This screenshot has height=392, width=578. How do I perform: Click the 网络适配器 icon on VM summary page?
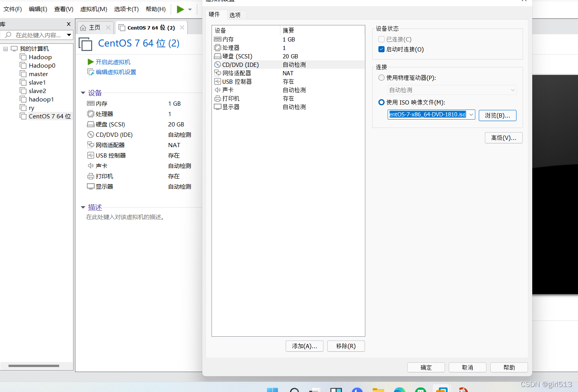(x=91, y=145)
